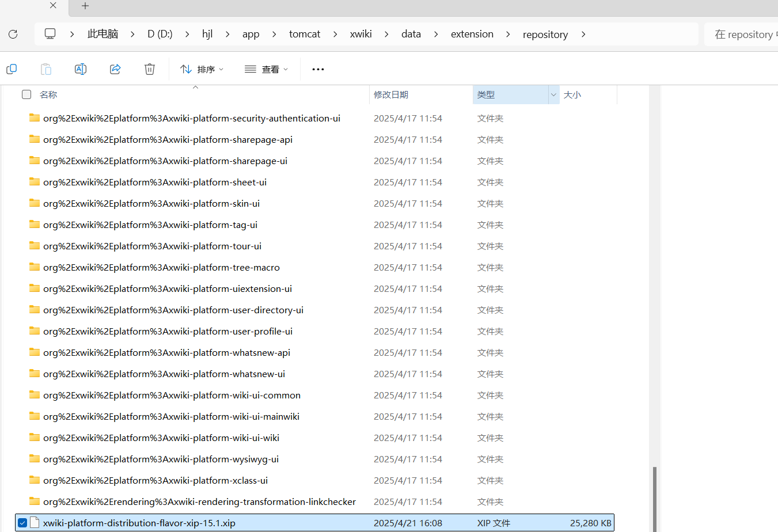Click the Copy icon in toolbar

[x=12, y=69]
